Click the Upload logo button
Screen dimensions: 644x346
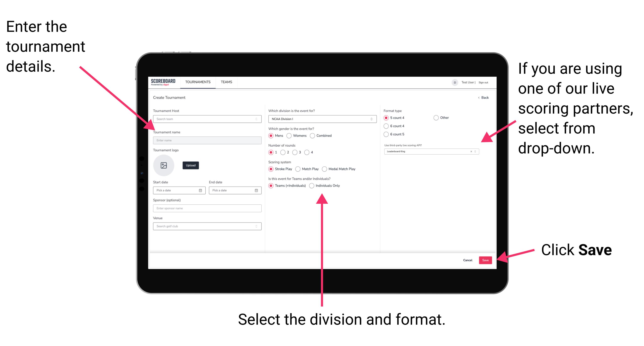pos(190,165)
